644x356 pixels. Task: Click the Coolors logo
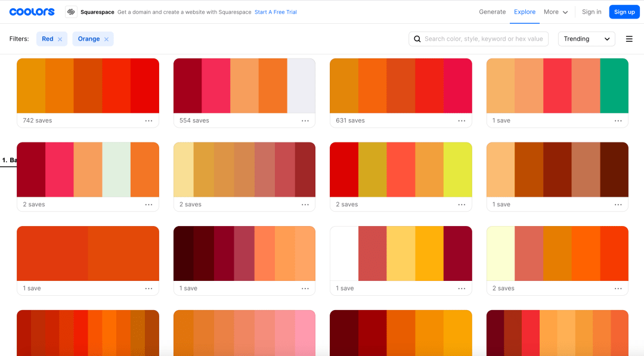32,12
